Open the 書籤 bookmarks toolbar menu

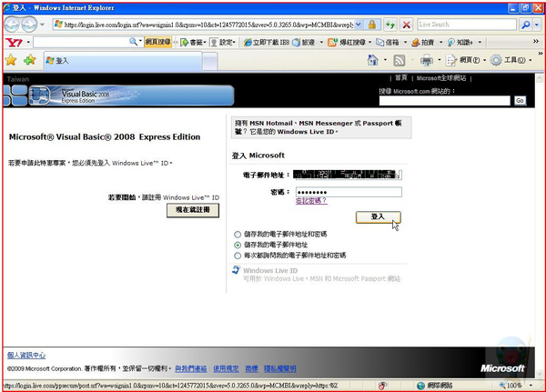tap(194, 43)
